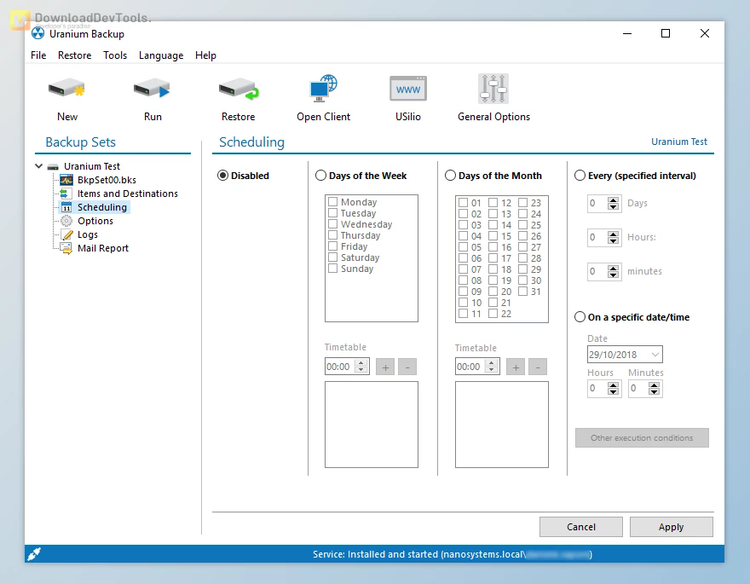Click the Restore drive toolbar icon
This screenshot has width=750, height=584.
(x=238, y=89)
